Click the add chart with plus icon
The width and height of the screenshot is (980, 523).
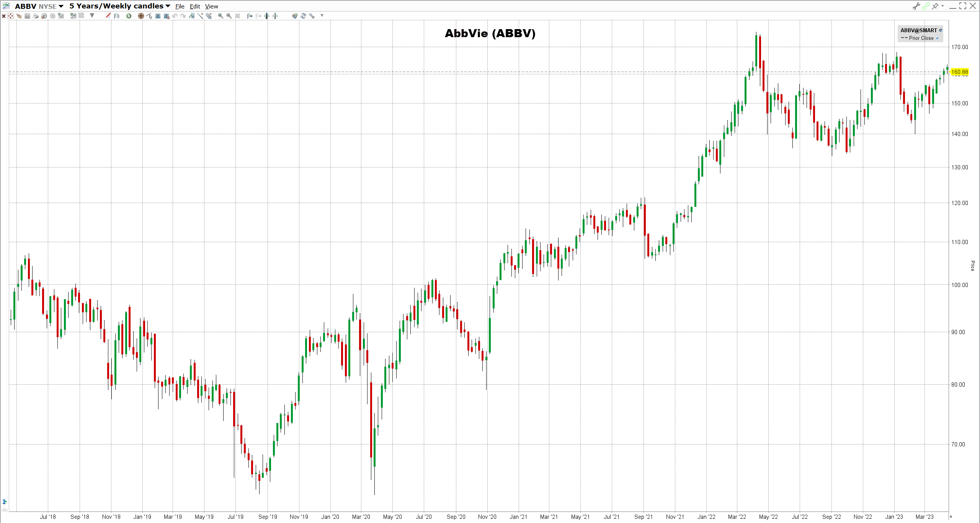click(x=73, y=16)
